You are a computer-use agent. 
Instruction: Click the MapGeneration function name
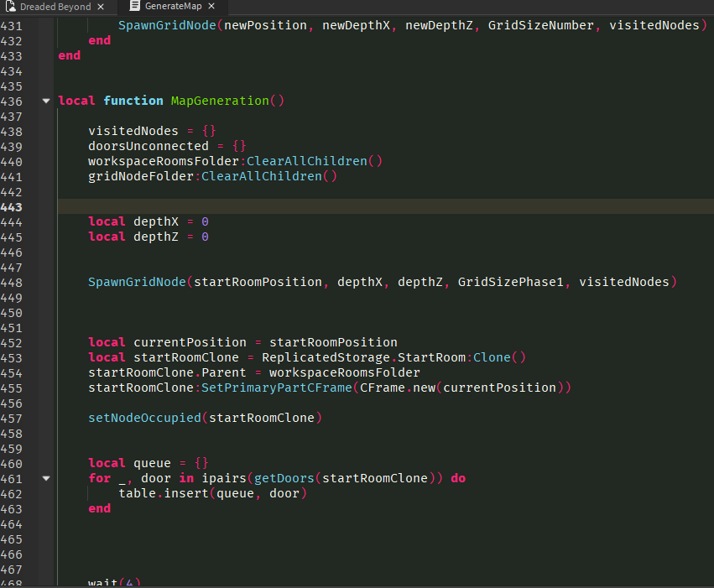click(220, 101)
